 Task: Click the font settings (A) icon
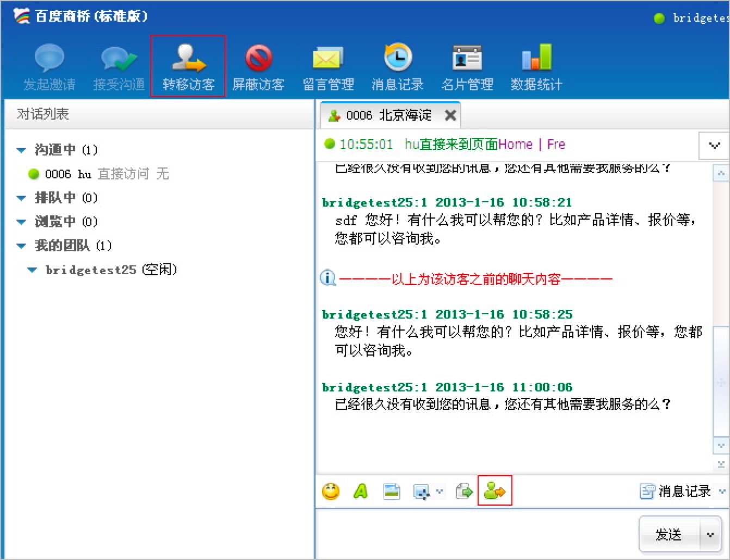point(361,491)
